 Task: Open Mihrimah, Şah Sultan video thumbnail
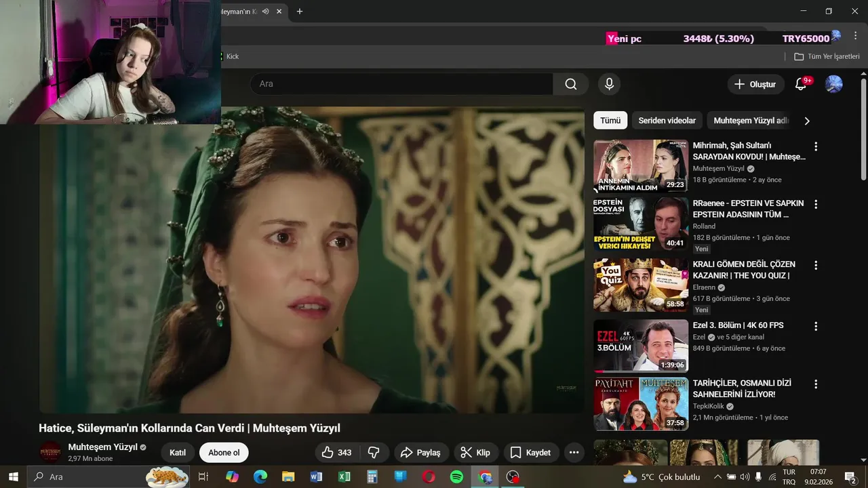point(641,166)
